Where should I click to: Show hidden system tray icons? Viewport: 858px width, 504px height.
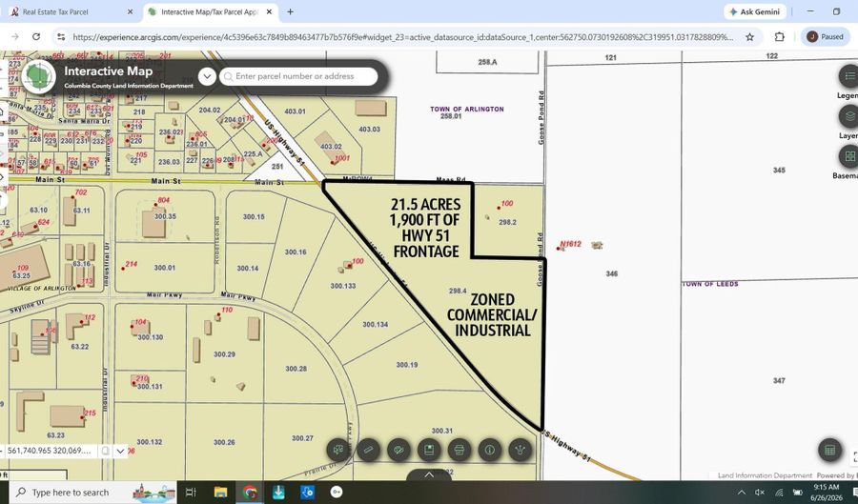(742, 493)
